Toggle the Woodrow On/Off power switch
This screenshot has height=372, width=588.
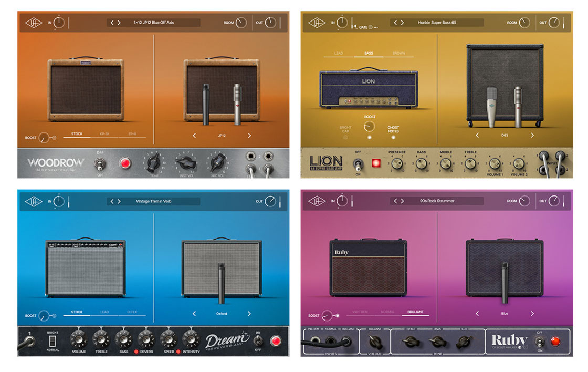(x=98, y=163)
